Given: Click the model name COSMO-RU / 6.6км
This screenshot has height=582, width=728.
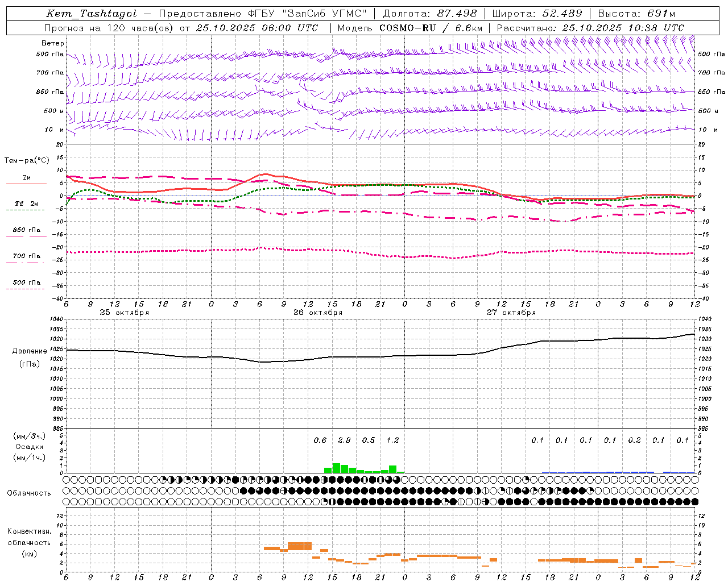Looking at the screenshot, I should 431,27.
